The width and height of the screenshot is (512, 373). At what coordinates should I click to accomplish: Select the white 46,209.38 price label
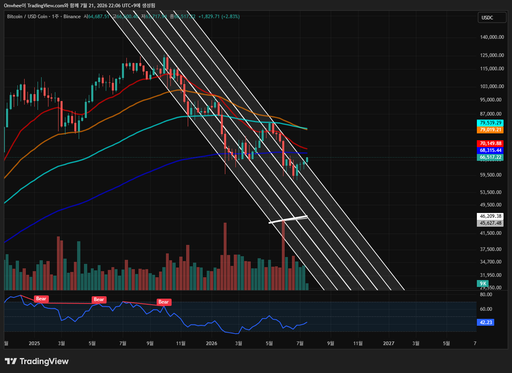click(x=490, y=216)
